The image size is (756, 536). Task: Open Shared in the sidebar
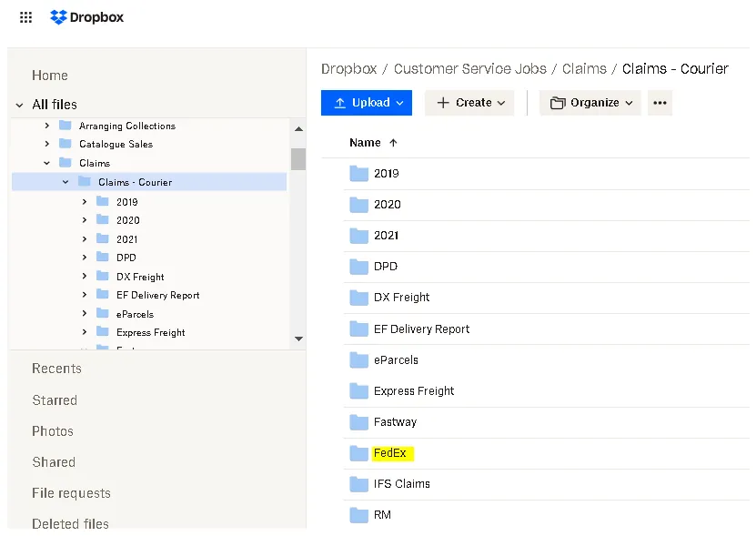[x=54, y=462]
